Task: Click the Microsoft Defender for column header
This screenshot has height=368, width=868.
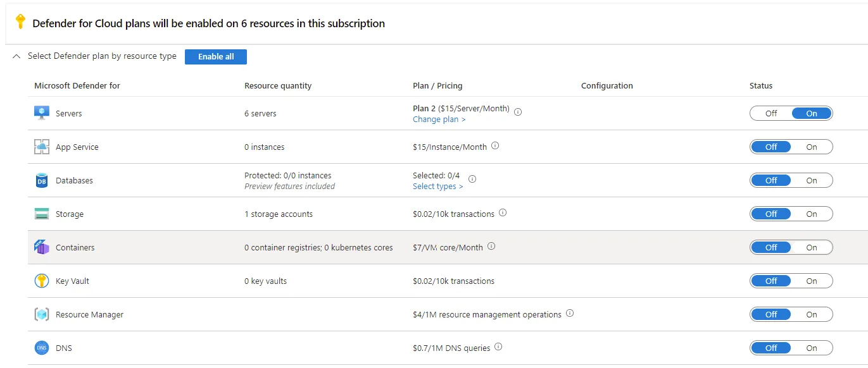Action: click(77, 85)
